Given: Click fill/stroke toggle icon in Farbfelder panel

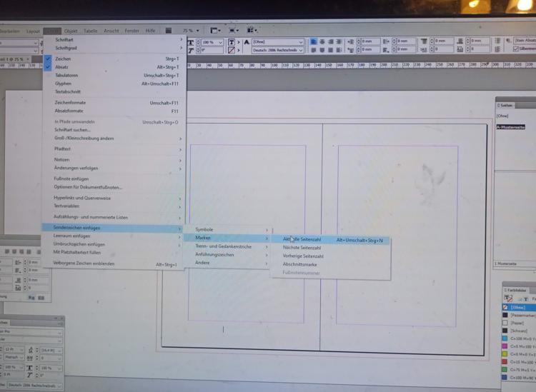Looking at the screenshot, I should click(508, 298).
